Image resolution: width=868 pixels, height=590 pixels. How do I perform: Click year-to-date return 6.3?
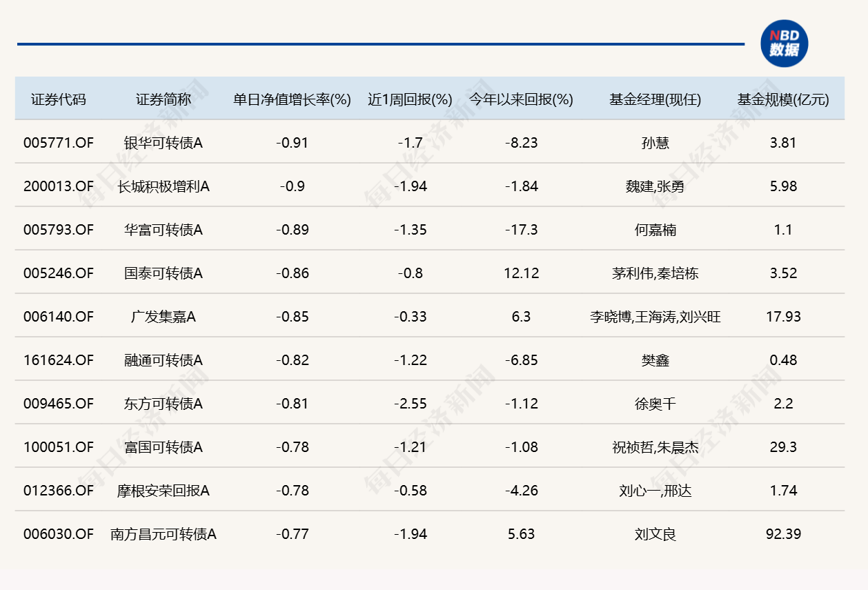click(521, 317)
